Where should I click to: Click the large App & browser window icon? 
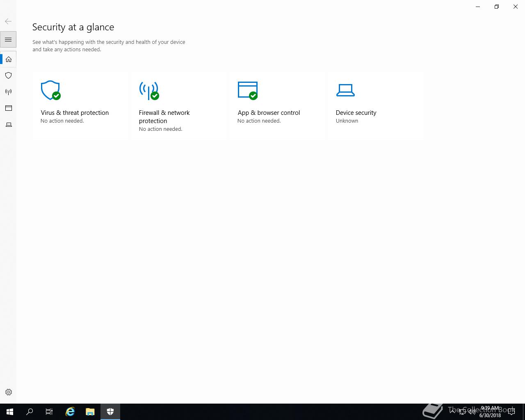coord(248,91)
